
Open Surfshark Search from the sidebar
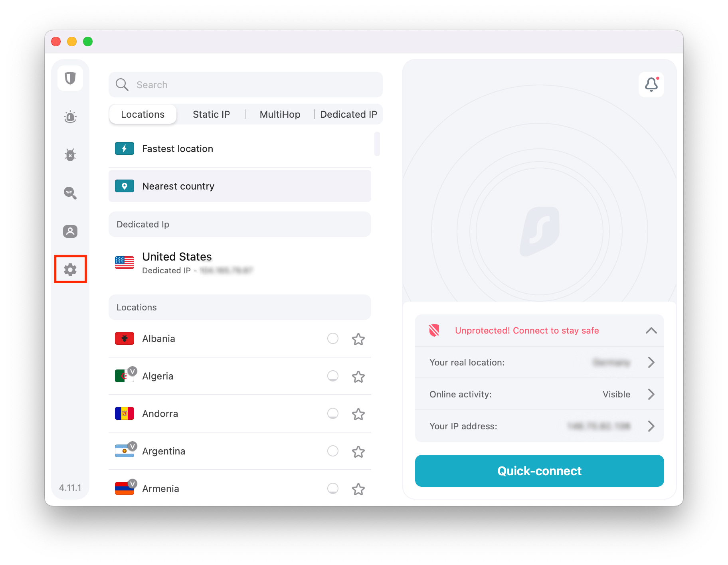(70, 193)
